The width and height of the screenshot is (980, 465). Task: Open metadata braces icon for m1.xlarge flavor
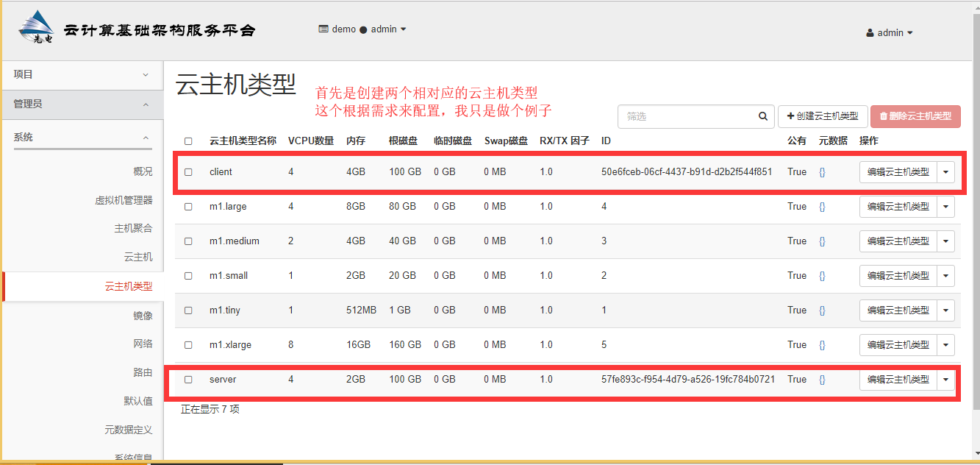coord(822,345)
